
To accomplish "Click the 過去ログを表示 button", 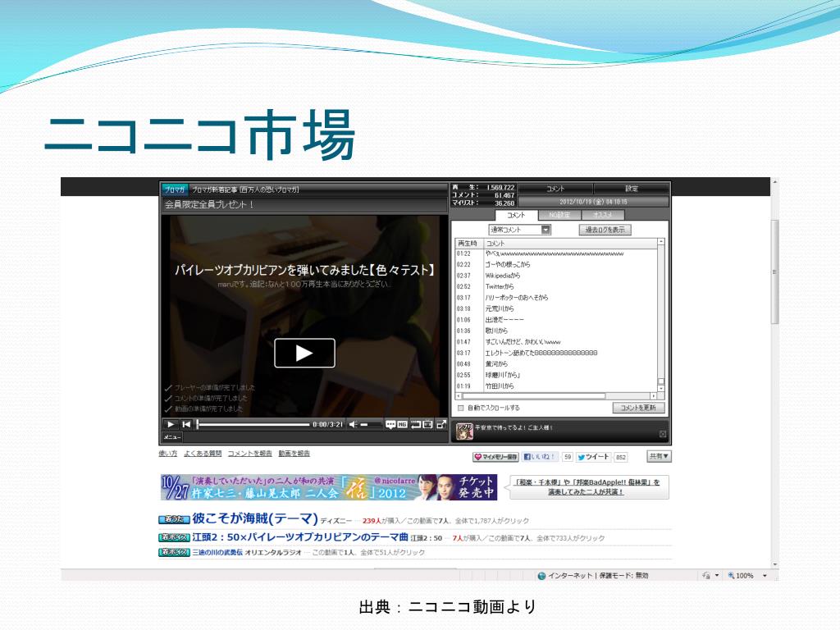I will 605,230.
